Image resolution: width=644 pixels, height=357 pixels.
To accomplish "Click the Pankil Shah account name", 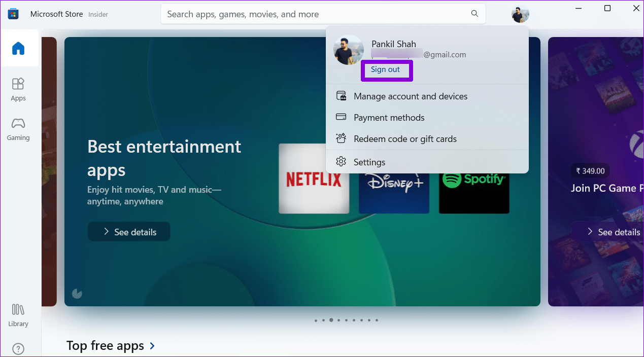I will pos(394,44).
